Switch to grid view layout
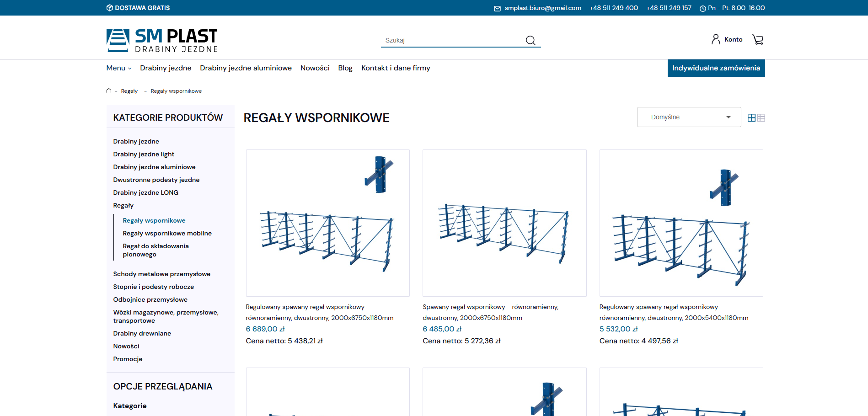The height and width of the screenshot is (416, 868). click(x=751, y=117)
